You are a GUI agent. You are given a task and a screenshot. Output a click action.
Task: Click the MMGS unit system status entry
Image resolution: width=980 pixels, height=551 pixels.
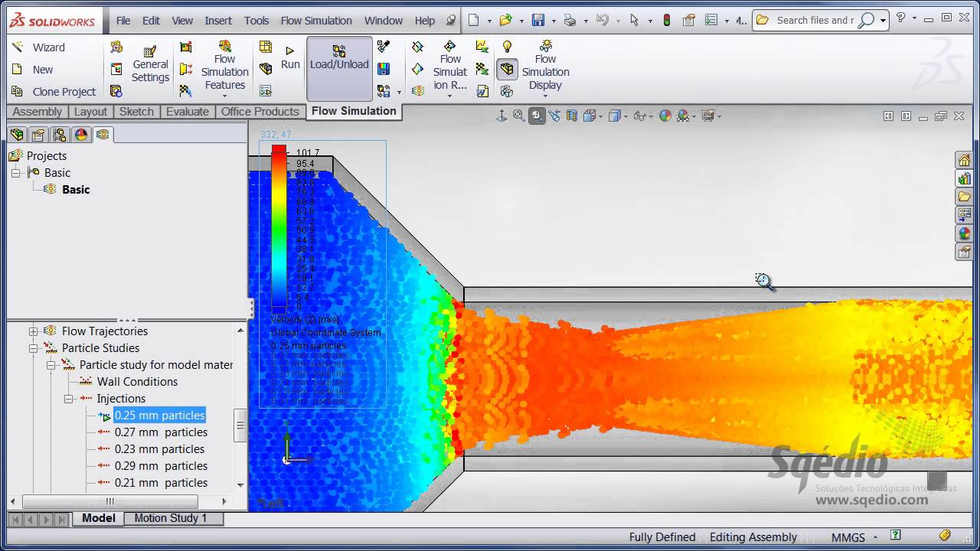coord(848,537)
